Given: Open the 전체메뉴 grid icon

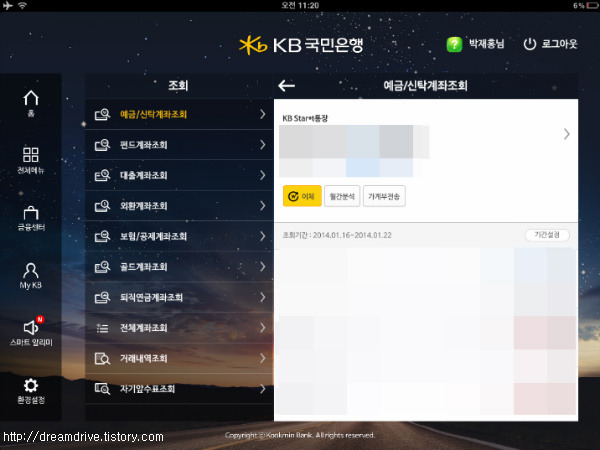Looking at the screenshot, I should coord(31,155).
